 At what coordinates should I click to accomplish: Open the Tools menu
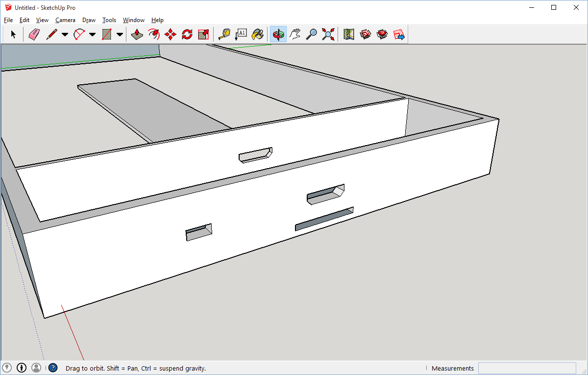(x=109, y=20)
